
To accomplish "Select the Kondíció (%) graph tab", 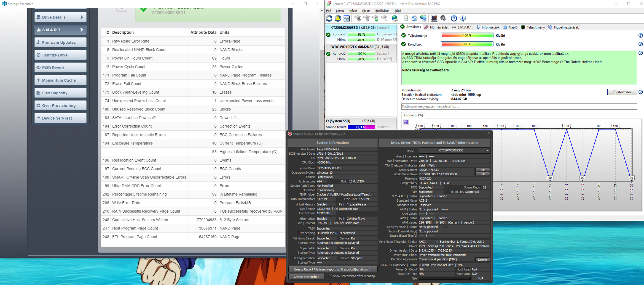I will 413,115.
